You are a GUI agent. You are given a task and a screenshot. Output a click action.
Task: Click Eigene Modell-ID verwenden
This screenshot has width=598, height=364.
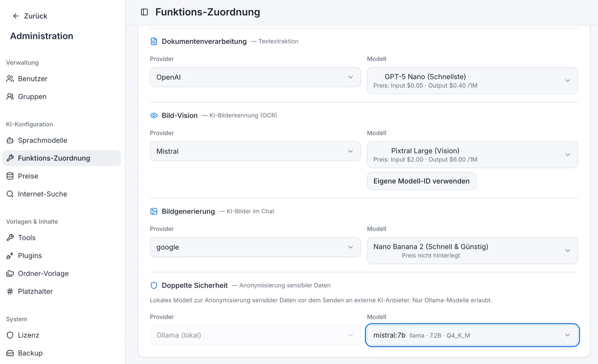click(x=421, y=181)
